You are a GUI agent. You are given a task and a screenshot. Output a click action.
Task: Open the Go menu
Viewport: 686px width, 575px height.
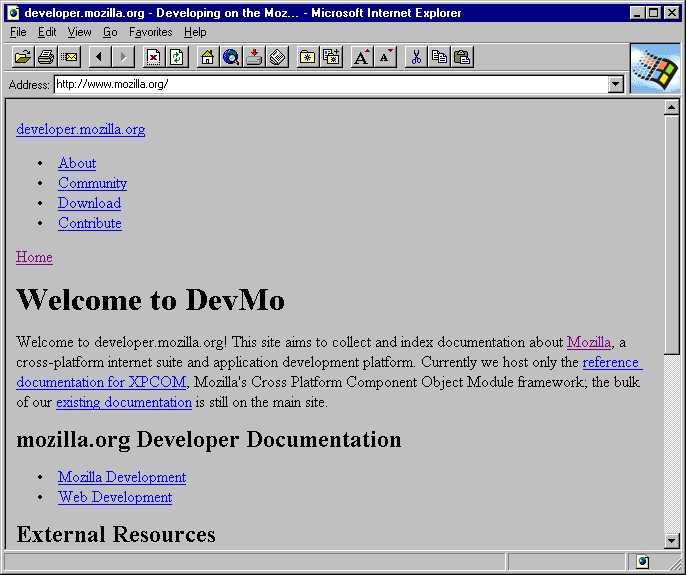110,32
